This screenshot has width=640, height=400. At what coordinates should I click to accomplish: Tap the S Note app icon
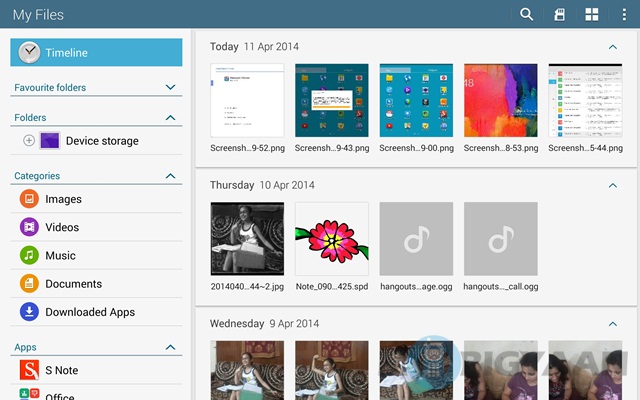click(29, 370)
